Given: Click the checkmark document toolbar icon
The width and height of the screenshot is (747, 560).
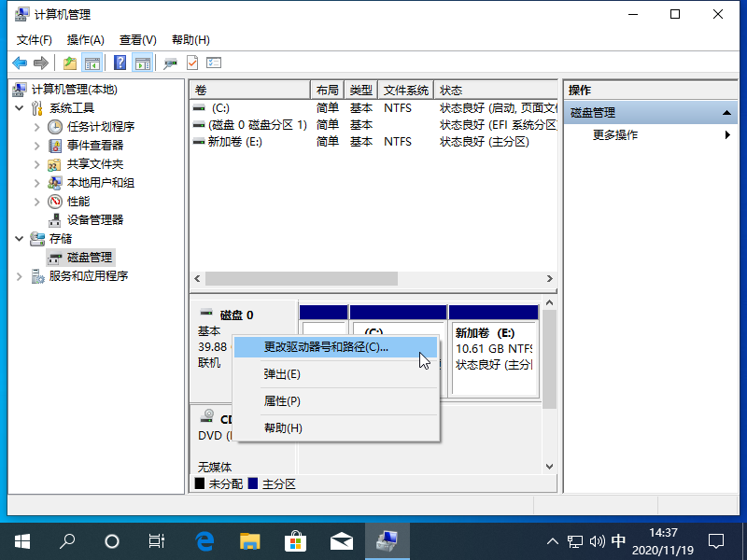Looking at the screenshot, I should click(x=192, y=63).
